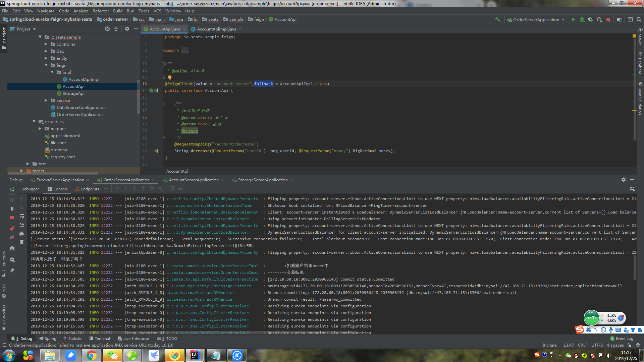Collapse the feign folder
The height and width of the screenshot is (362, 644).
[x=46, y=65]
